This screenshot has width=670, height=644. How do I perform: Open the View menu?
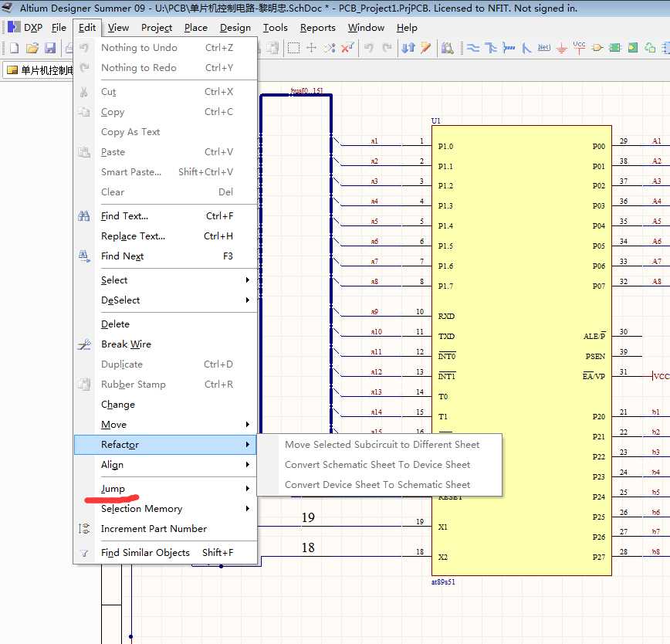pos(118,28)
